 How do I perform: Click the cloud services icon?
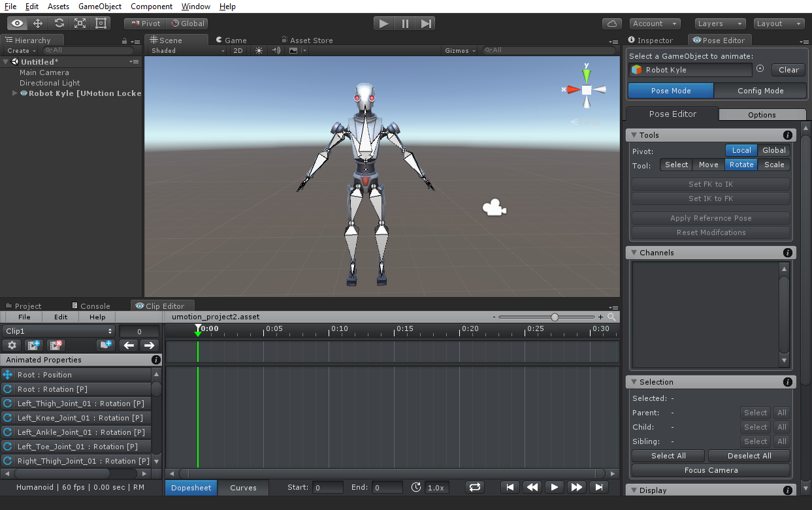pyautogui.click(x=612, y=24)
